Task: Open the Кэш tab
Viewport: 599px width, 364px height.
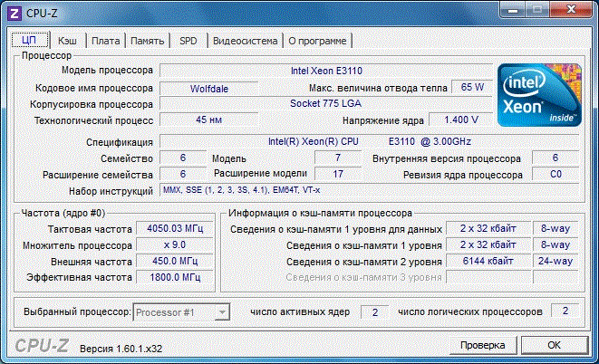Action: [67, 41]
